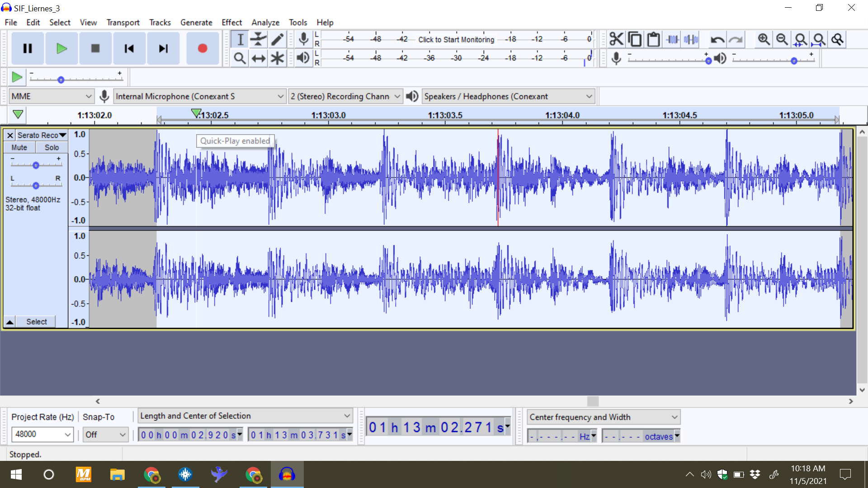The height and width of the screenshot is (488, 868).
Task: Mute the Serato Reco track
Action: 19,147
